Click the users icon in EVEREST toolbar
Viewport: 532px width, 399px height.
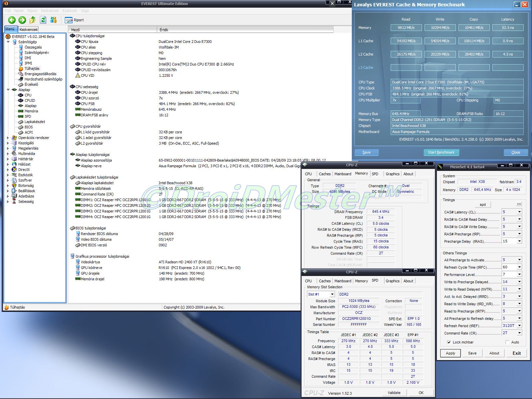tap(53, 20)
